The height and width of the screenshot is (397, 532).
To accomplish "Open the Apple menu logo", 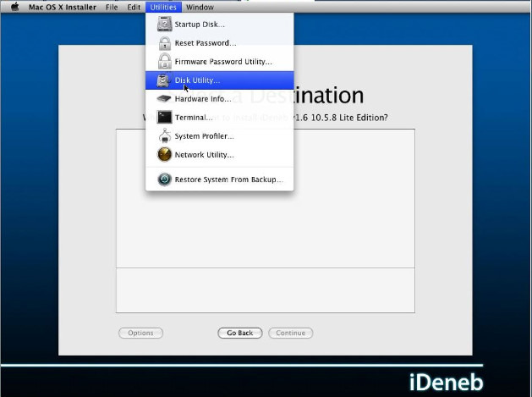I will pos(15,7).
